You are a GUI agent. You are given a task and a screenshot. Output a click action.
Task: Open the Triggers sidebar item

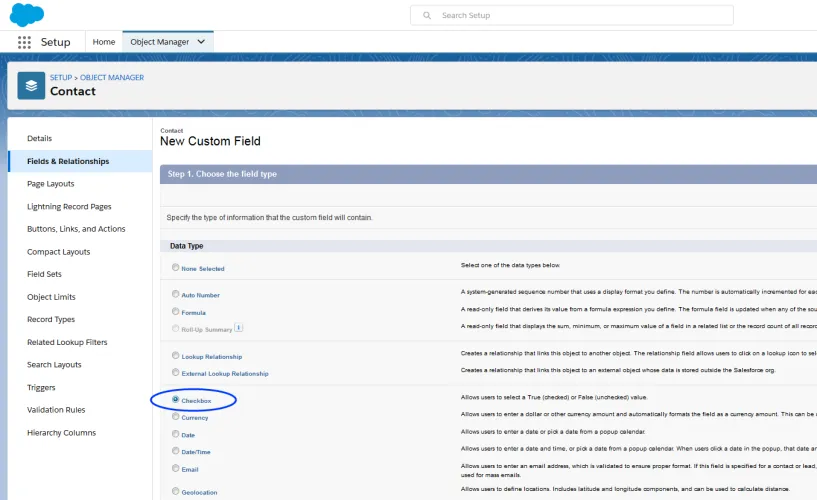tap(41, 388)
